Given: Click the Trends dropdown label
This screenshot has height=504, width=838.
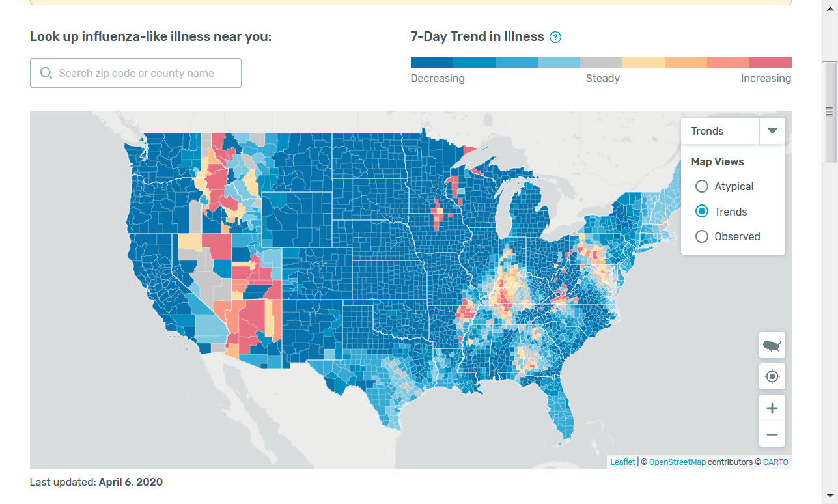Looking at the screenshot, I should pyautogui.click(x=708, y=131).
